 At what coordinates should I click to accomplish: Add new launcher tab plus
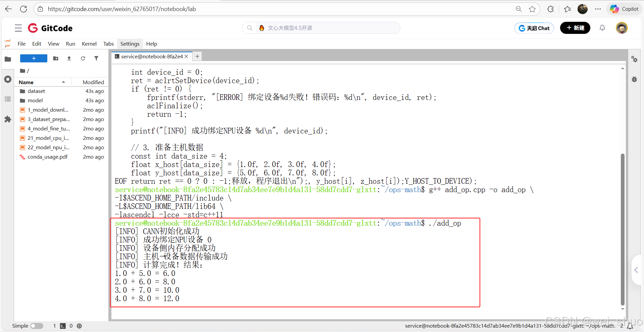pos(197,56)
